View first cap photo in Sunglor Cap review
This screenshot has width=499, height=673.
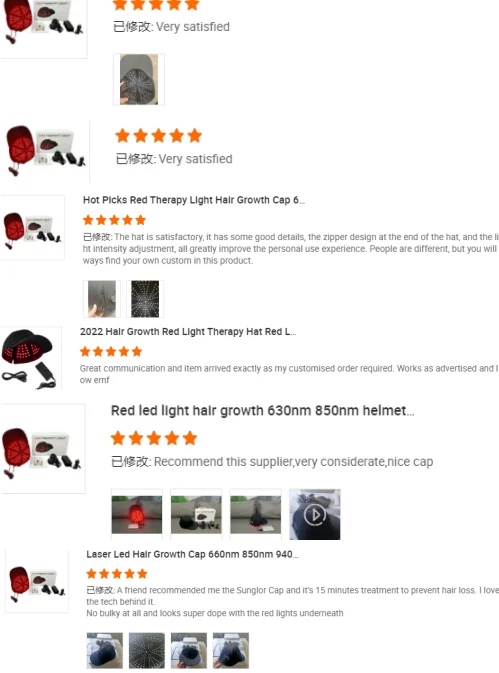coord(105,650)
